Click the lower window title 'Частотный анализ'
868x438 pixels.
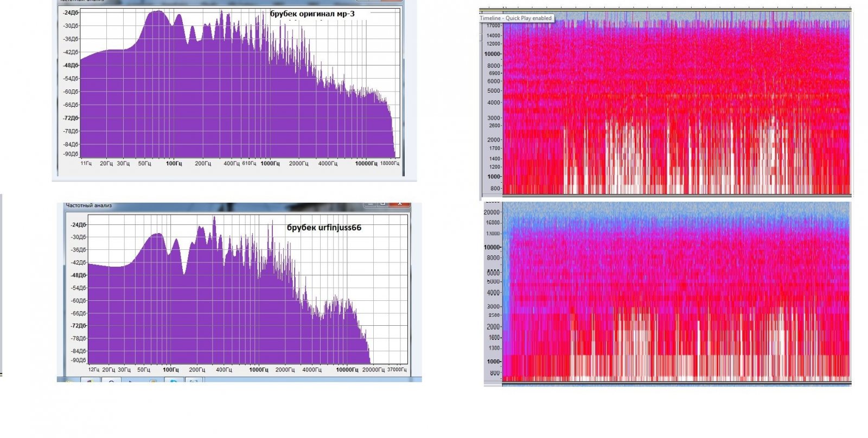point(88,205)
